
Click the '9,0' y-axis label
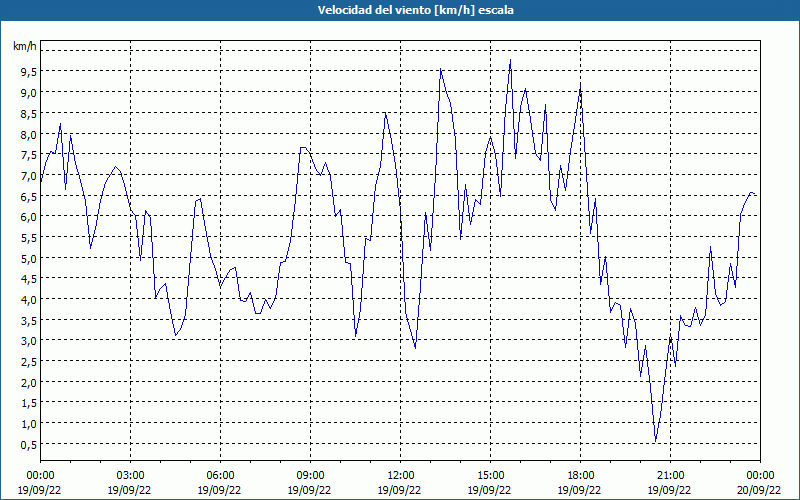(28, 93)
